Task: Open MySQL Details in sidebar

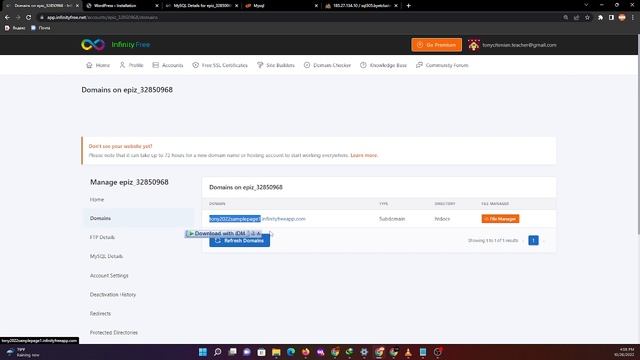Action: tap(106, 256)
